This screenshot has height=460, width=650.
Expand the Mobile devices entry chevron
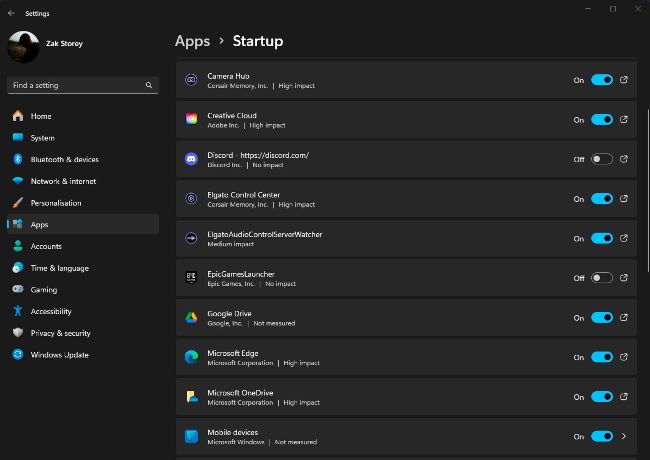(x=624, y=436)
